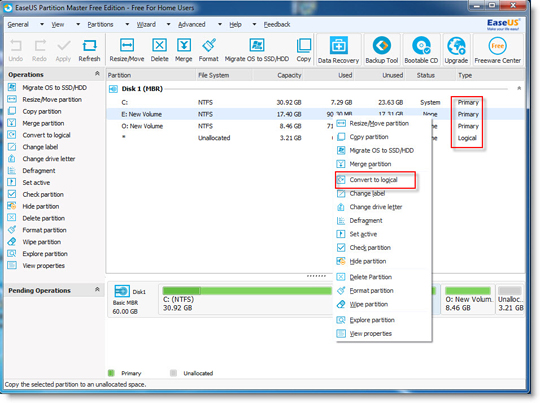Viewport: 540px width, 403px height.
Task: Click the Partition column header
Action: (150, 75)
